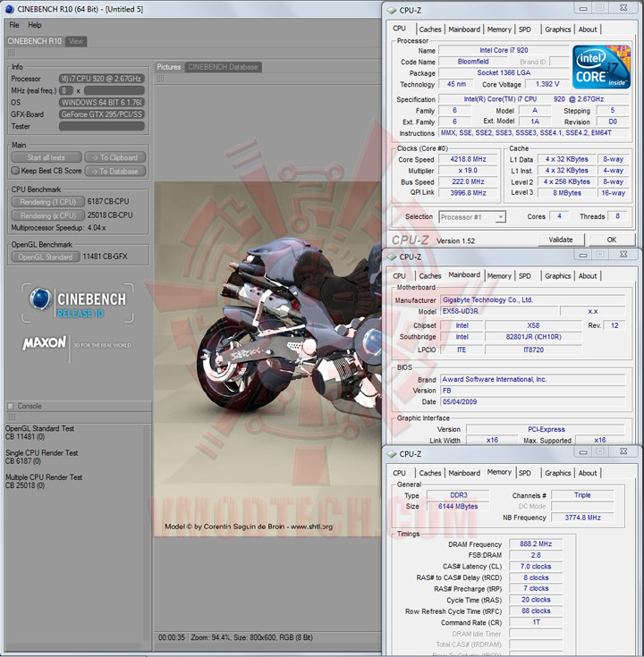The image size is (644, 657).
Task: Open Caches tab in bottom CPU-Z window
Action: [430, 473]
